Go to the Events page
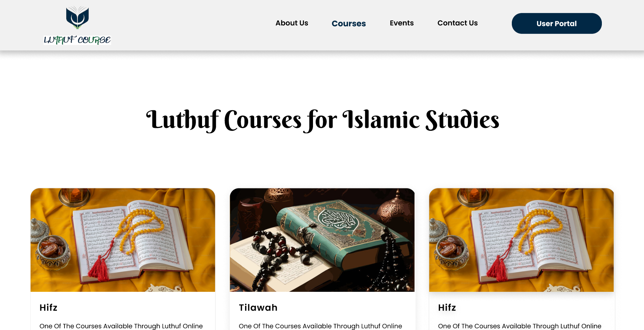The image size is (644, 330). coord(402,23)
